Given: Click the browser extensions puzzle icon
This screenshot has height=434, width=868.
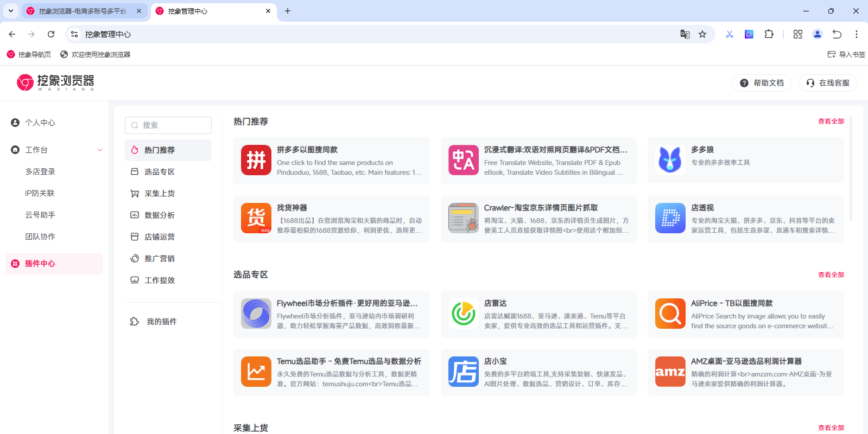Looking at the screenshot, I should click(x=769, y=34).
